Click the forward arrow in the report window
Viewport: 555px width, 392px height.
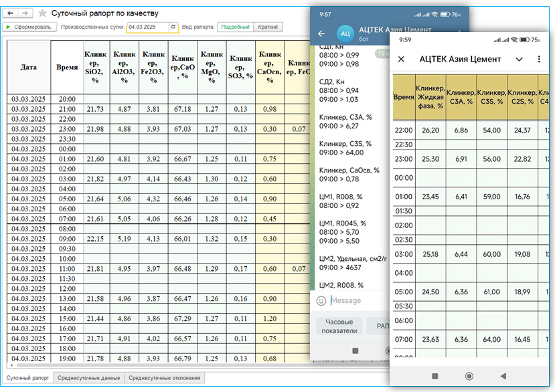click(x=25, y=13)
